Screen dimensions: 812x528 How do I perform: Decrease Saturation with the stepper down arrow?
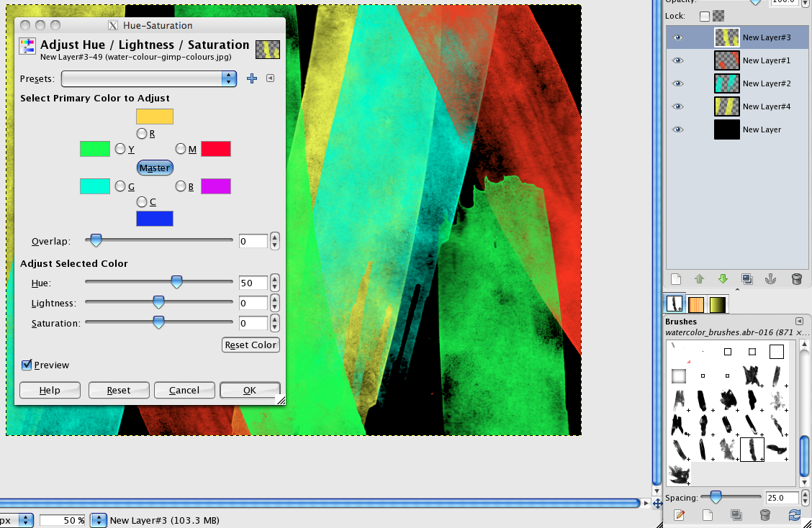point(274,328)
